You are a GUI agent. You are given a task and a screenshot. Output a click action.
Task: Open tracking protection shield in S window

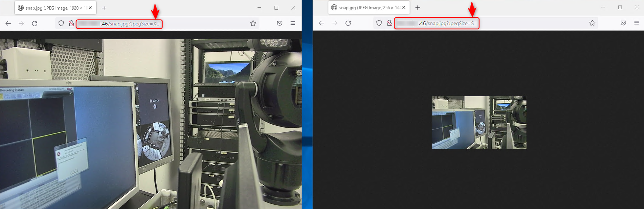379,23
